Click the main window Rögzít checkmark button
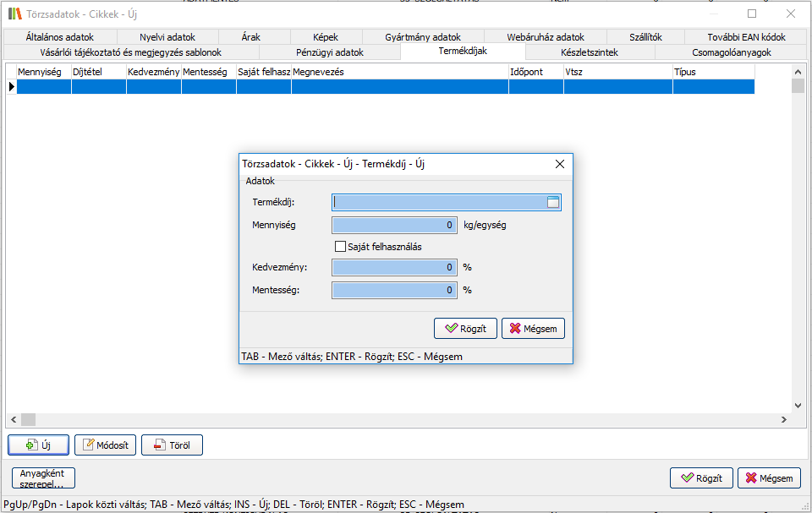Image resolution: width=812 pixels, height=513 pixels. 701,478
